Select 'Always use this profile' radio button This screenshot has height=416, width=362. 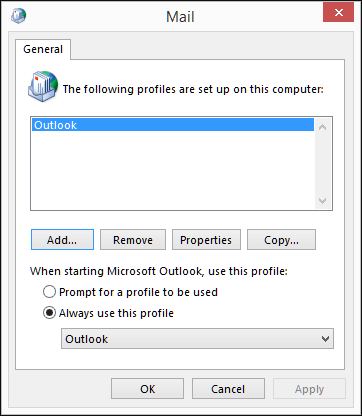[x=49, y=313]
